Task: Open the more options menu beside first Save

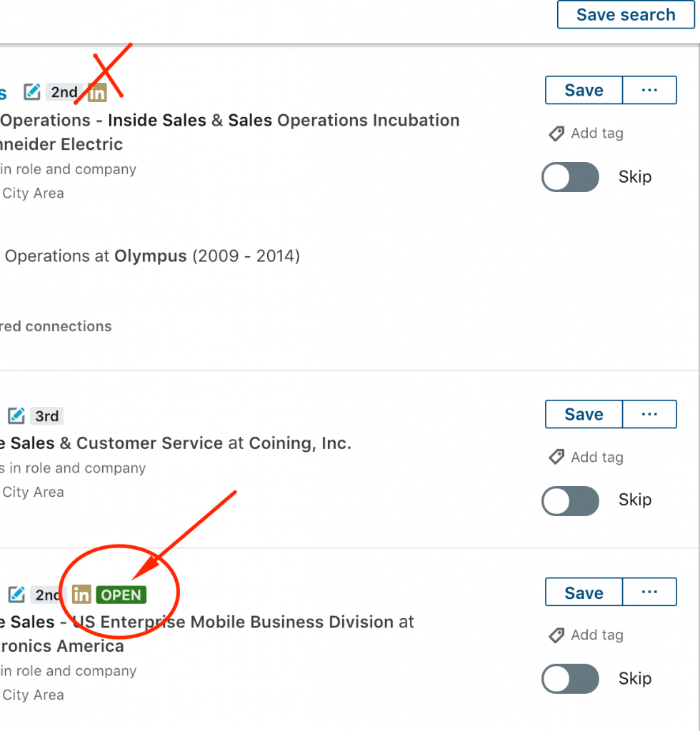Action: click(x=649, y=90)
